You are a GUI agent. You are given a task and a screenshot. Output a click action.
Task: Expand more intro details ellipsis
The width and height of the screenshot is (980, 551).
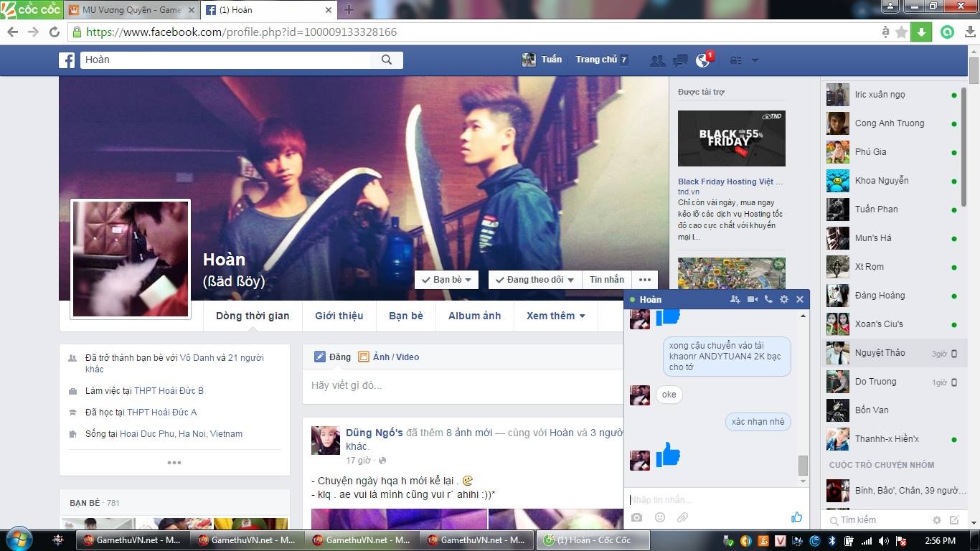(174, 463)
